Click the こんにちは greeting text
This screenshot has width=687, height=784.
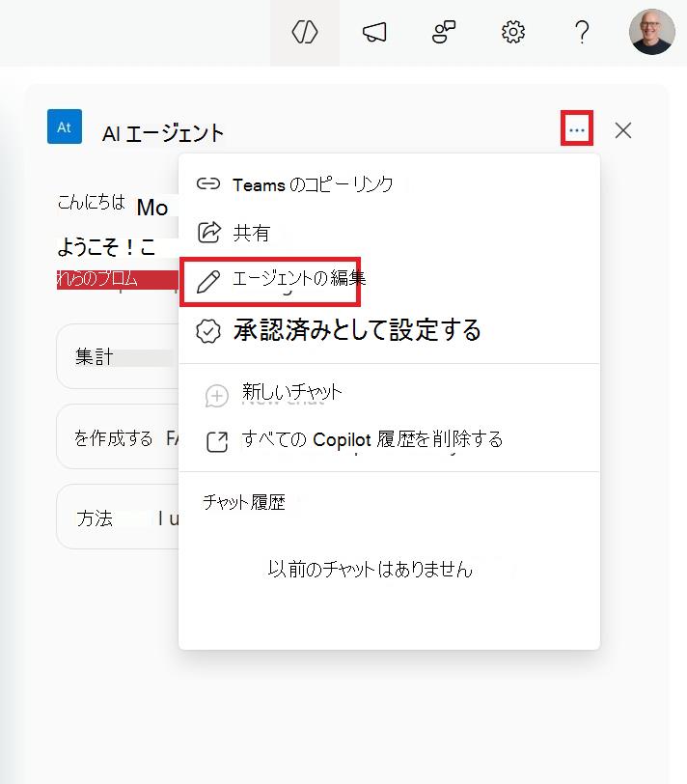(x=91, y=203)
